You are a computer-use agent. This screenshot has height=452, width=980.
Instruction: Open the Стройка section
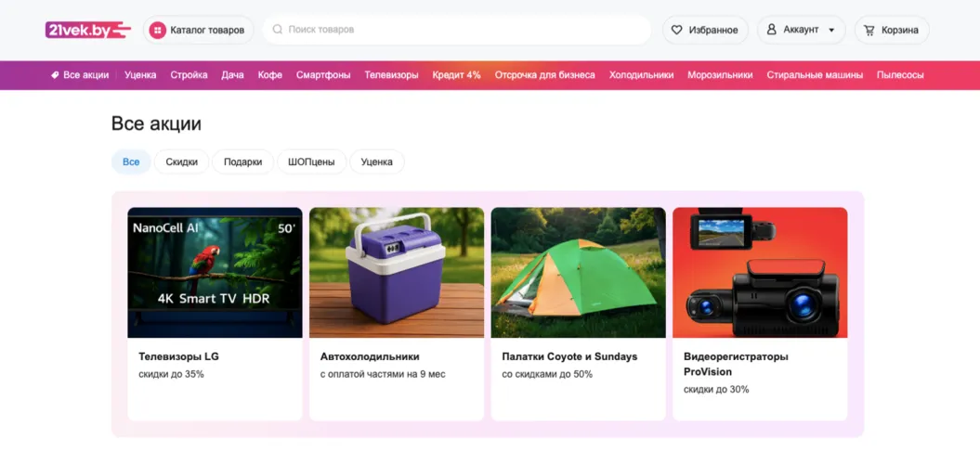click(x=189, y=75)
